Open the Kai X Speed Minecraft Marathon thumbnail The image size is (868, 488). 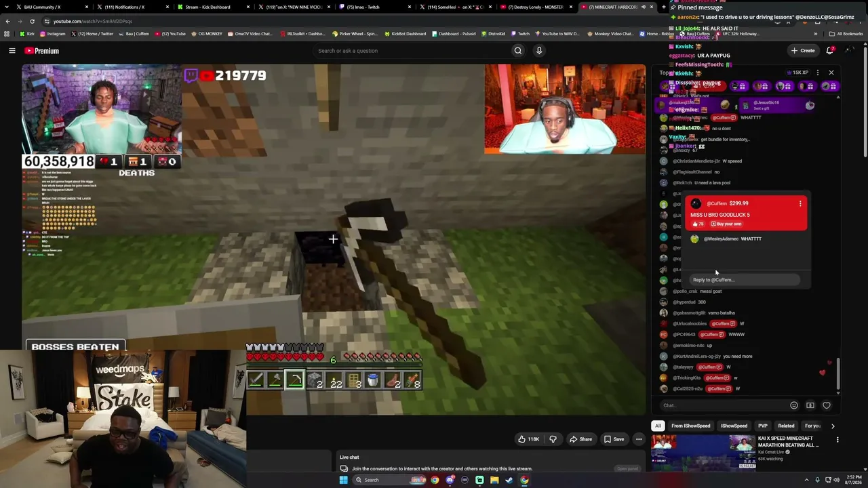click(x=703, y=453)
